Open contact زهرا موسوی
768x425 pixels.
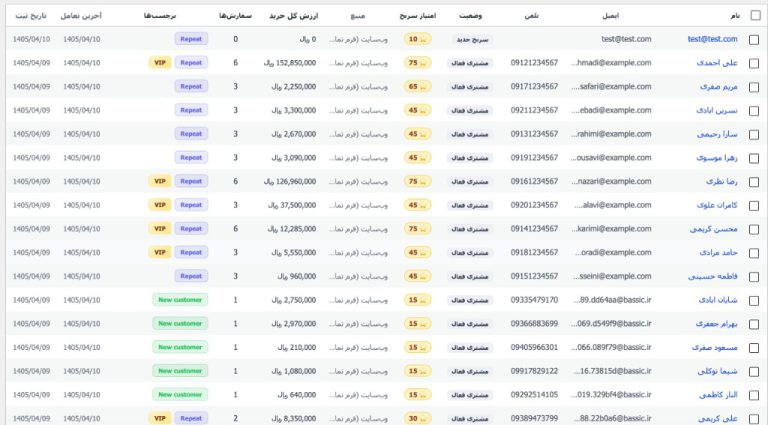[x=717, y=158]
